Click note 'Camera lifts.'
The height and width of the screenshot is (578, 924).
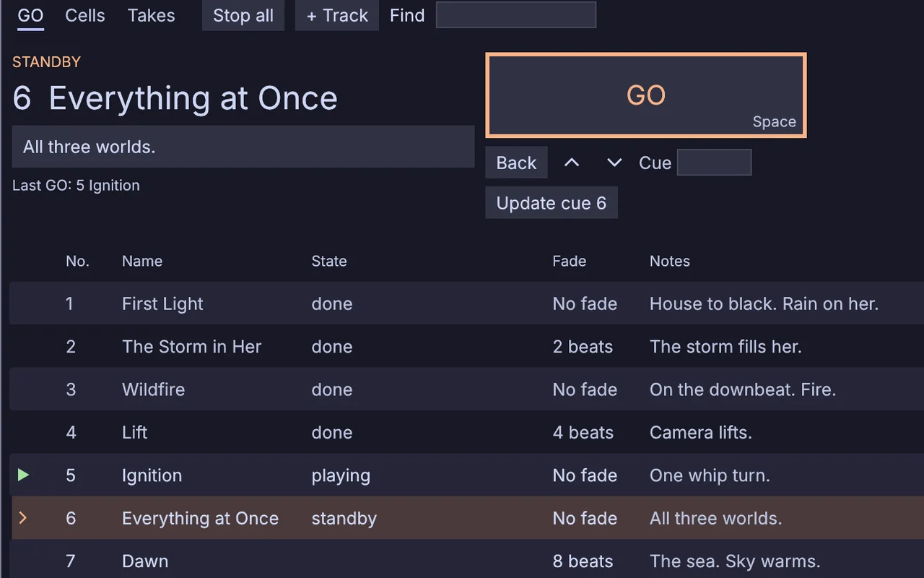[x=701, y=432]
